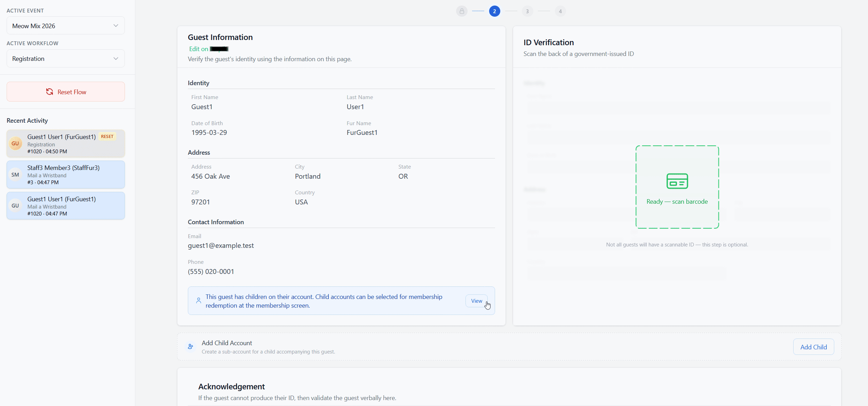Viewport: 868px width, 406px height.
Task: Open Guest1 User1 Mail a Wristband activity
Action: [x=65, y=206]
